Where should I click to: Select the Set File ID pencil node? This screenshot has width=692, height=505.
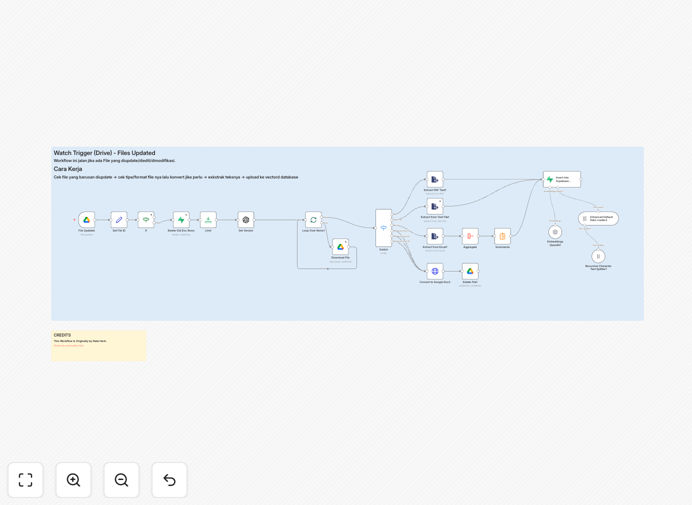click(119, 220)
